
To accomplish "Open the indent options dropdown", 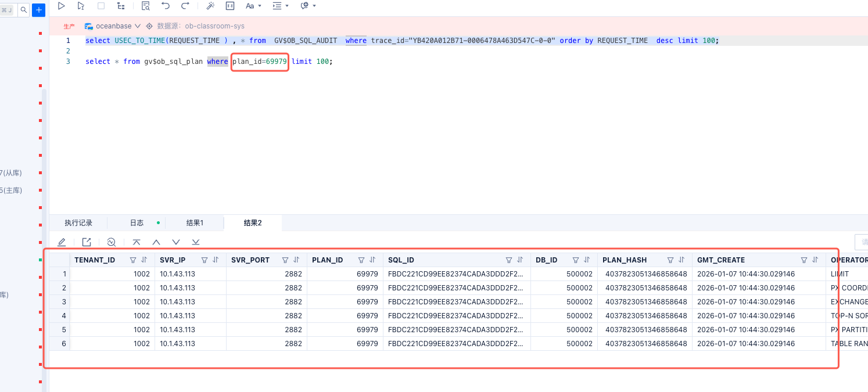I will click(281, 6).
